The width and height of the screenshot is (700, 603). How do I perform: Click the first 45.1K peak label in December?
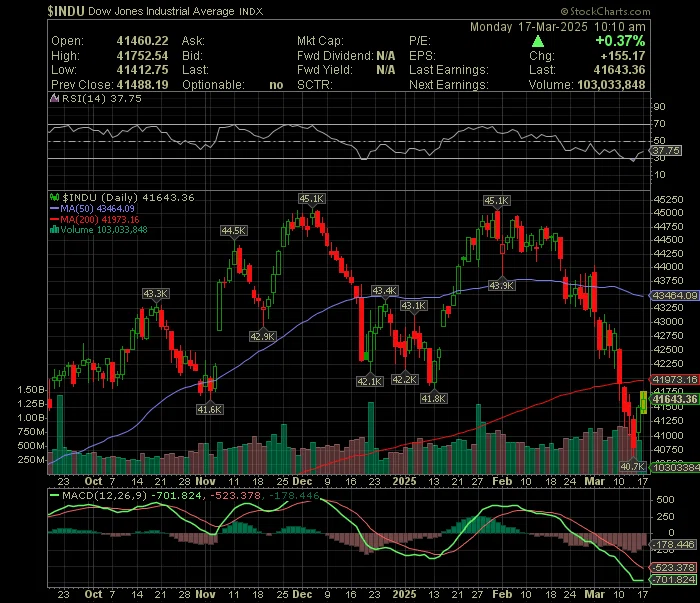tap(312, 199)
